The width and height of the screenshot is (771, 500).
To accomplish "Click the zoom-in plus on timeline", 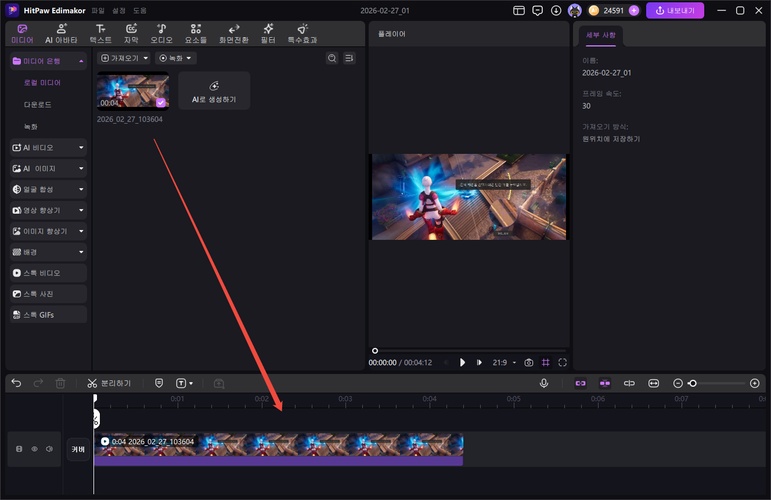I will pos(754,383).
